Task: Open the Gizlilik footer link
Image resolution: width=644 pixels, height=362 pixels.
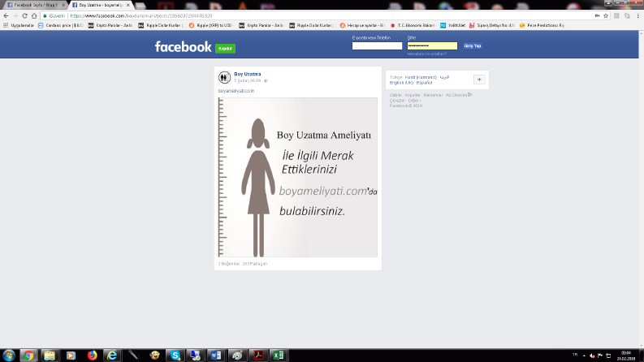Action: point(396,95)
